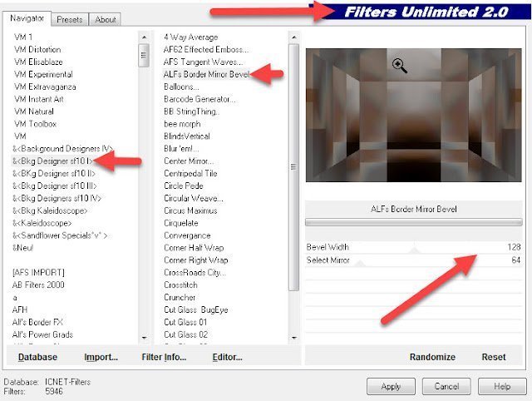Open the About tab
This screenshot has width=532, height=401.
click(105, 19)
